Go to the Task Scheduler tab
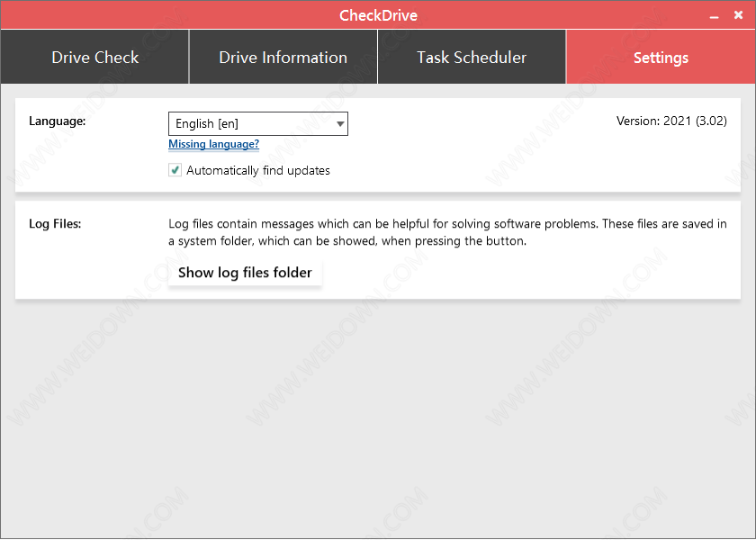Screen dimensions: 756x540 coord(472,57)
